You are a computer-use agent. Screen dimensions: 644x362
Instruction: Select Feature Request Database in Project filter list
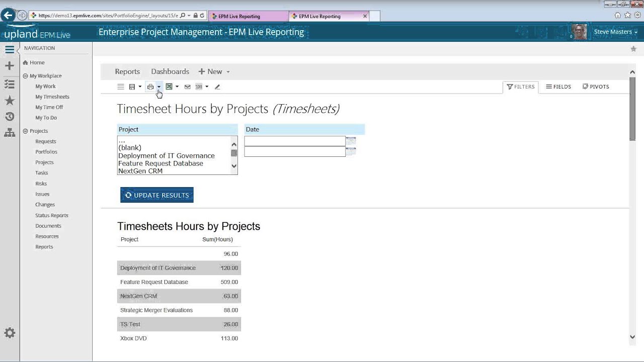coord(160,163)
